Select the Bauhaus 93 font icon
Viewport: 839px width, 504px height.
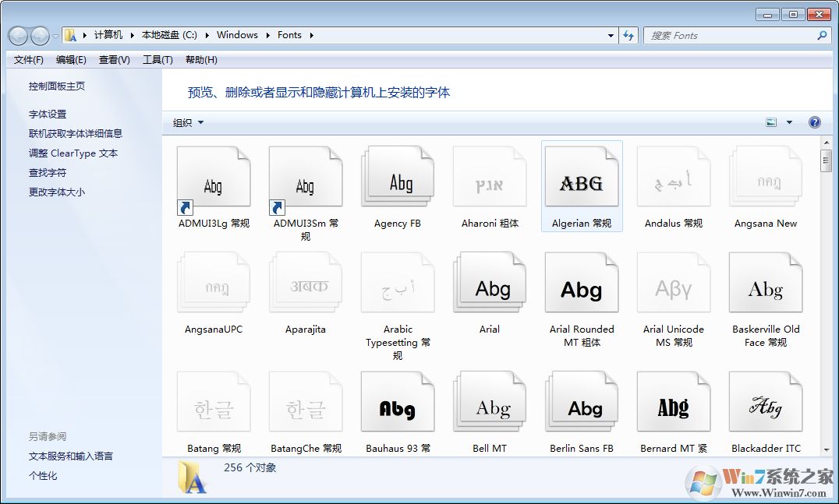click(x=398, y=402)
